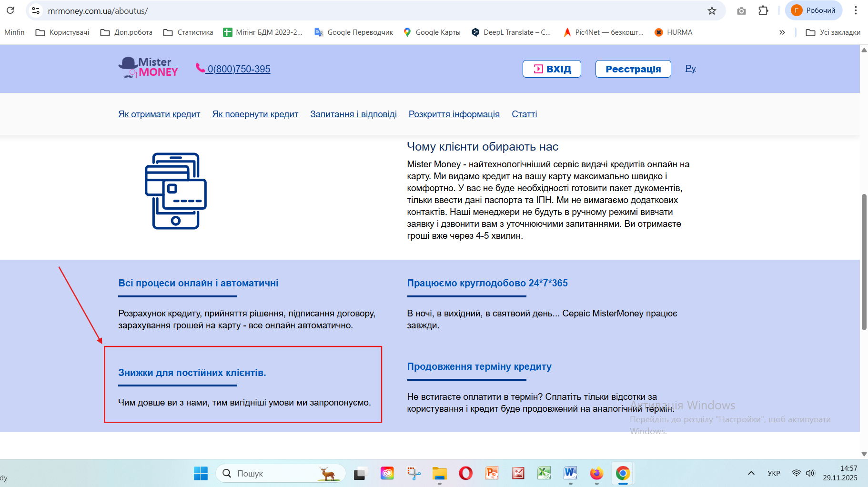The height and width of the screenshot is (487, 868).
Task: Open Chrome three-dot menu
Action: (856, 10)
